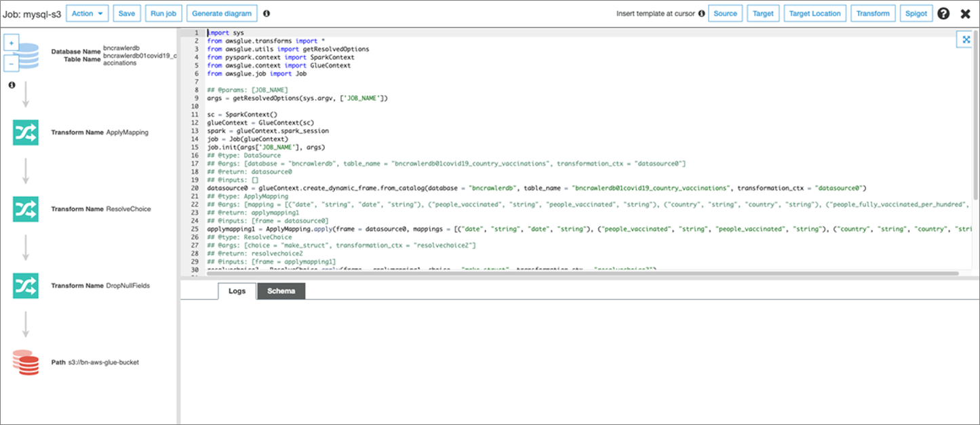
Task: Select the ApplyMapping transform node
Action: [25, 132]
